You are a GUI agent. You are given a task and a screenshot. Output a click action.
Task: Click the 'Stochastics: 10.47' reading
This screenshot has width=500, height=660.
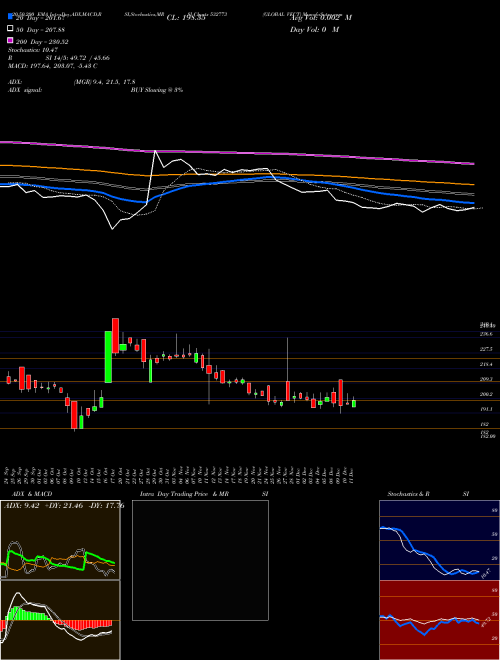(x=32, y=50)
